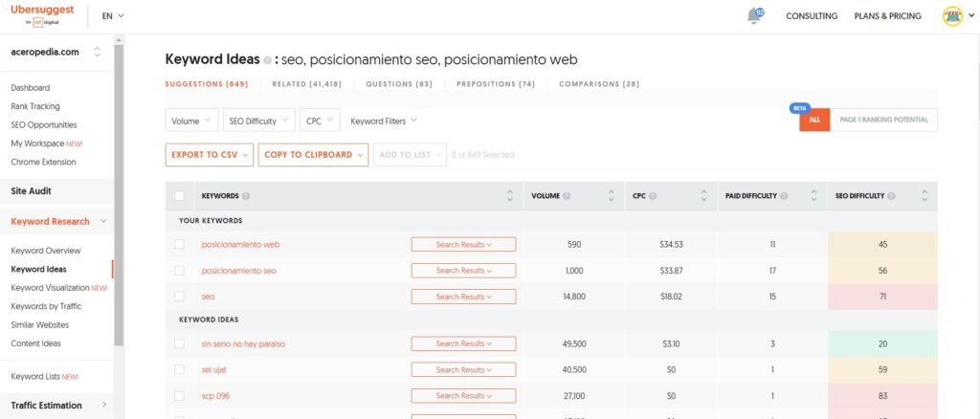Open the user profile avatar menu

952,16
